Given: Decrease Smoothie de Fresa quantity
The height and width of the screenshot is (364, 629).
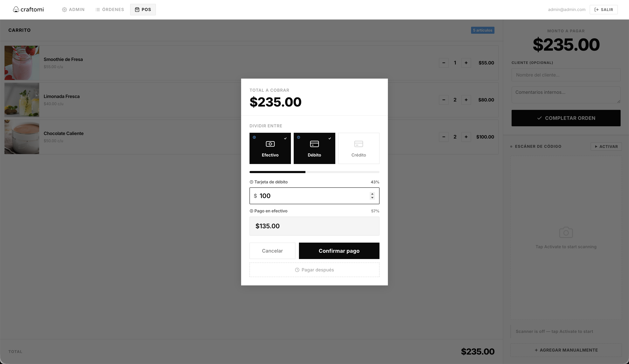Looking at the screenshot, I should pos(444,63).
